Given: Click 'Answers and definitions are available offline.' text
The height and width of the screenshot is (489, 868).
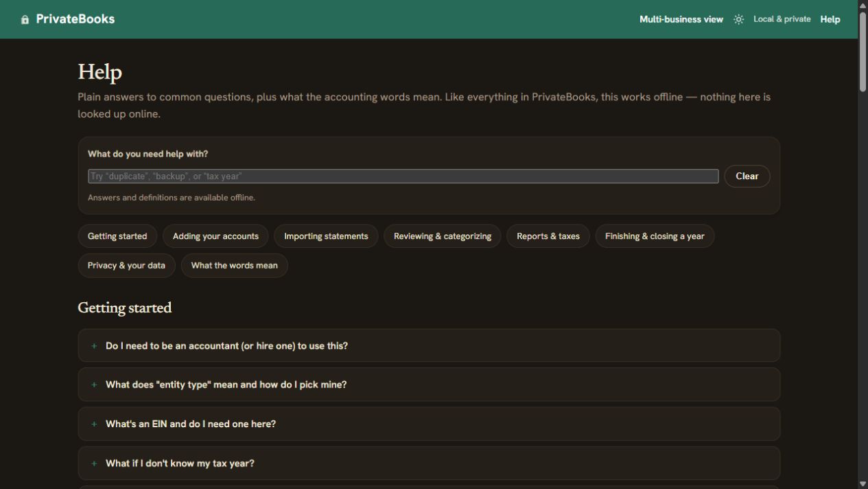Looking at the screenshot, I should pos(172,198).
